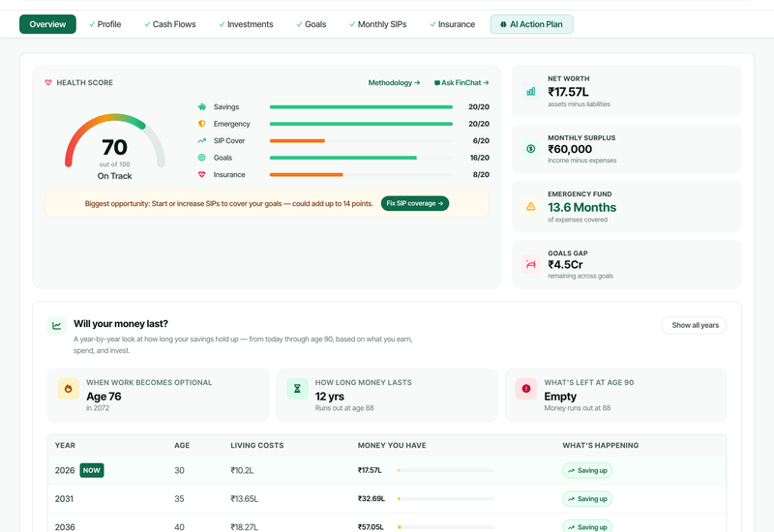Click the ₹13.65L living costs cell
774x532 pixels.
[245, 499]
